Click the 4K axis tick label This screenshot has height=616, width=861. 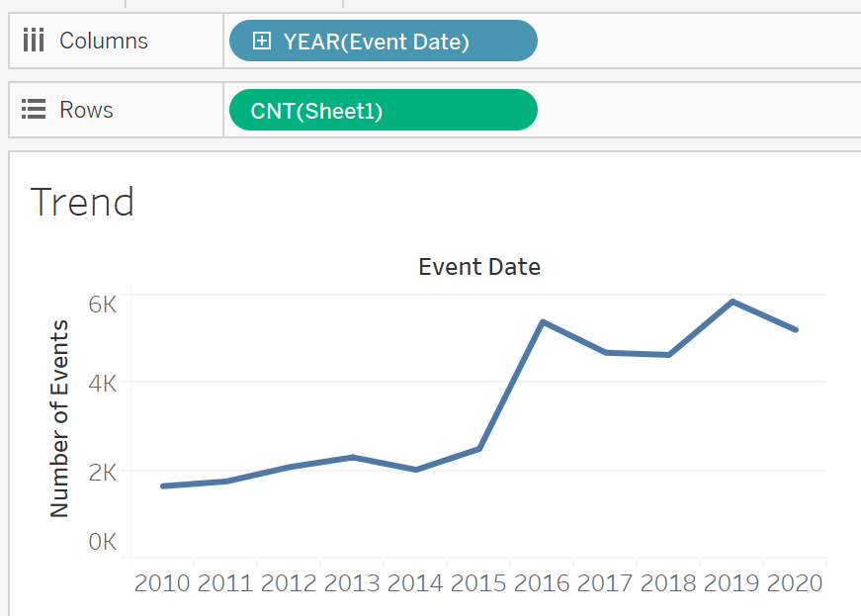coord(103,383)
